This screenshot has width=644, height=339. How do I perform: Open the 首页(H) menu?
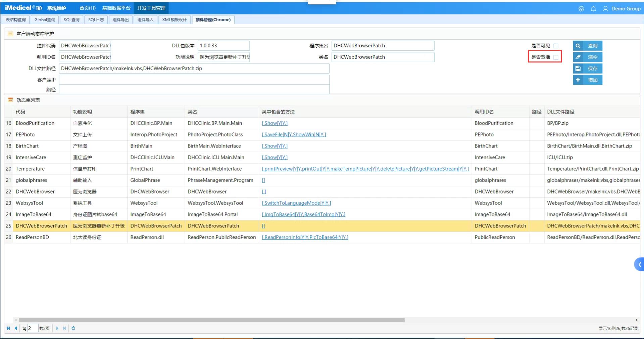[87, 8]
